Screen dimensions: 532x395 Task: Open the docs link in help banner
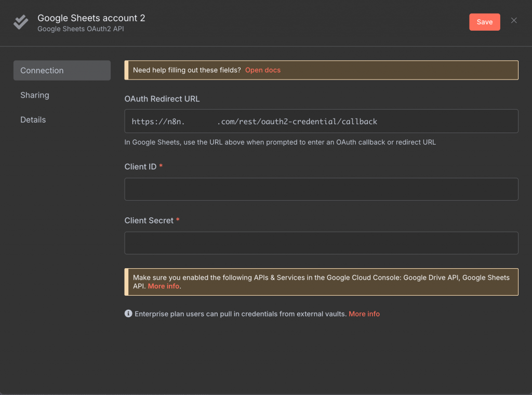263,70
